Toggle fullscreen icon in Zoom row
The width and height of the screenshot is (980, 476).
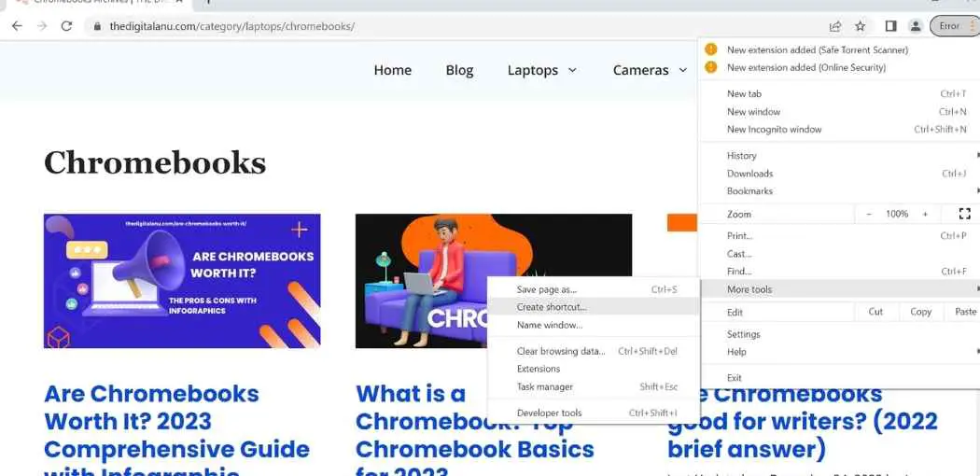tap(964, 214)
